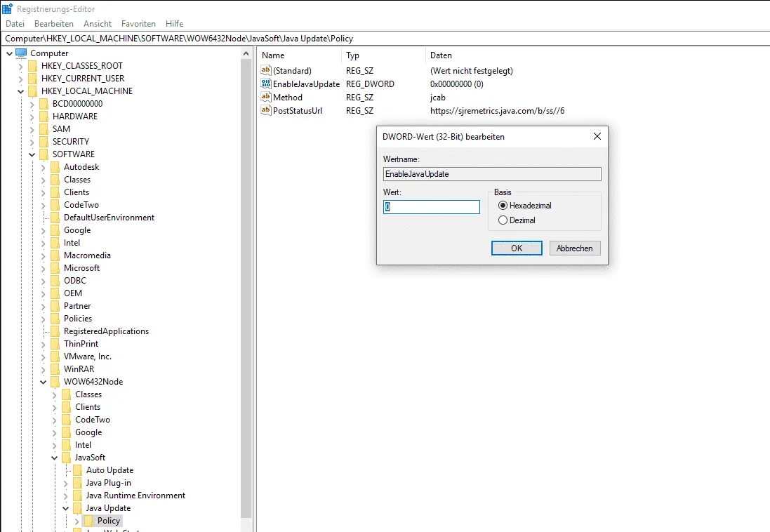Click the Policies folder icon
The width and height of the screenshot is (770, 532).
coord(55,319)
